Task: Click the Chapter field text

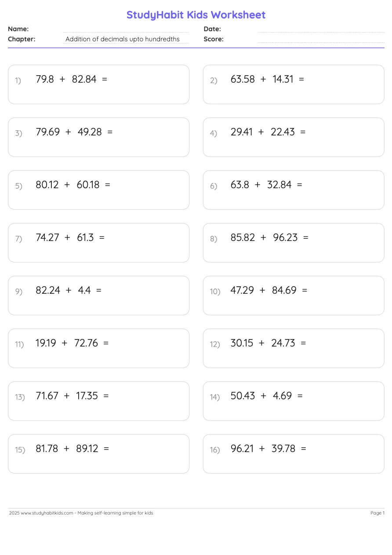Action: coord(123,39)
